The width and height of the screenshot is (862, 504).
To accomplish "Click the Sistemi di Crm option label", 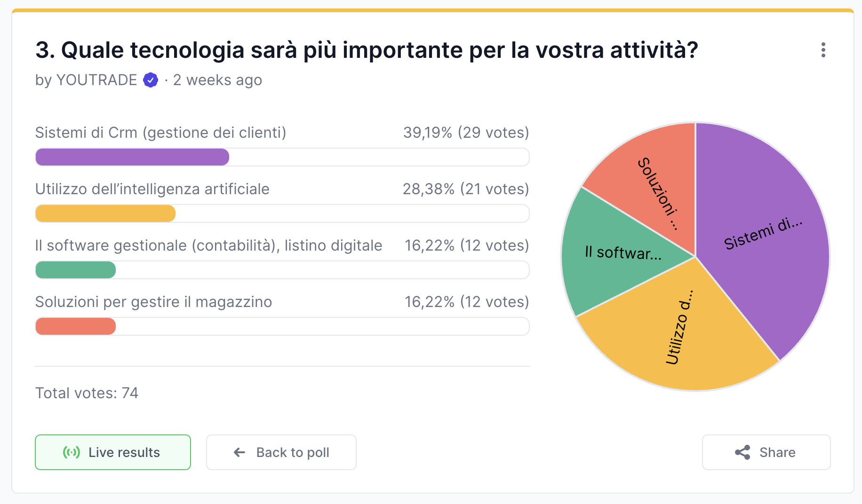I will pyautogui.click(x=160, y=133).
